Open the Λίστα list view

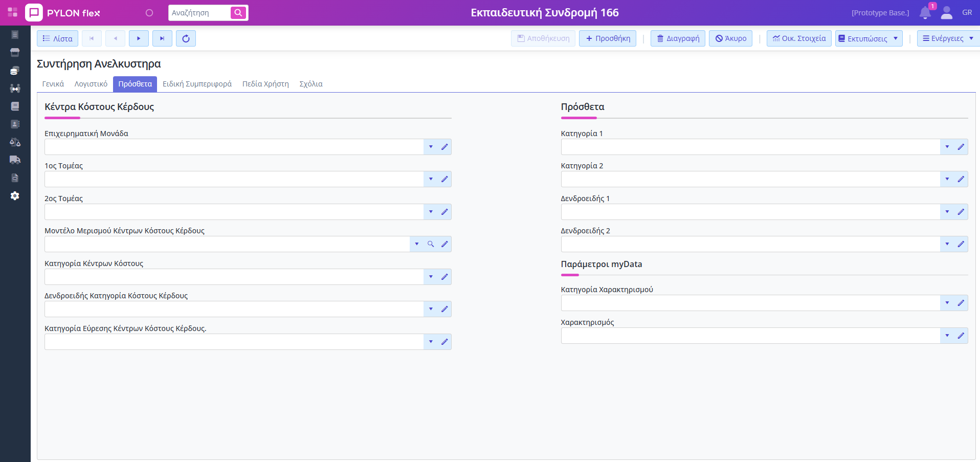tap(57, 38)
